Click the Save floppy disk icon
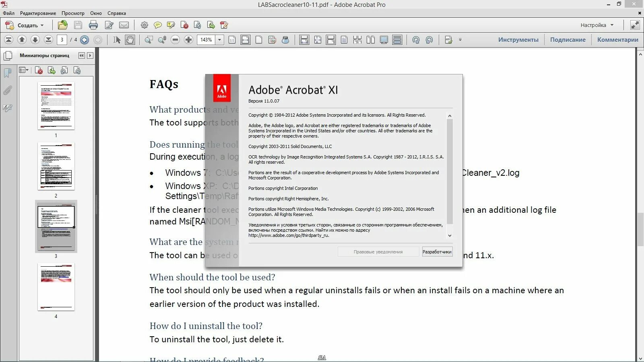The height and width of the screenshot is (362, 644). coord(78,25)
